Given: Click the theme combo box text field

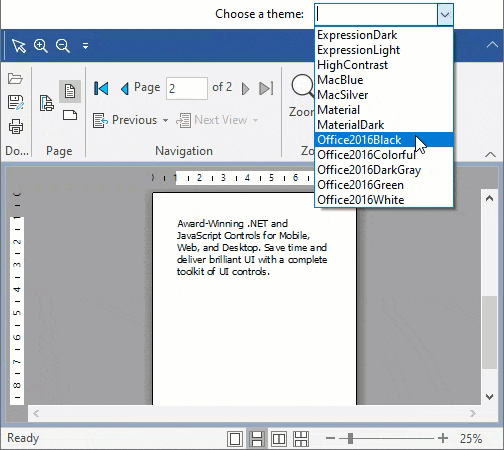Looking at the screenshot, I should (376, 15).
